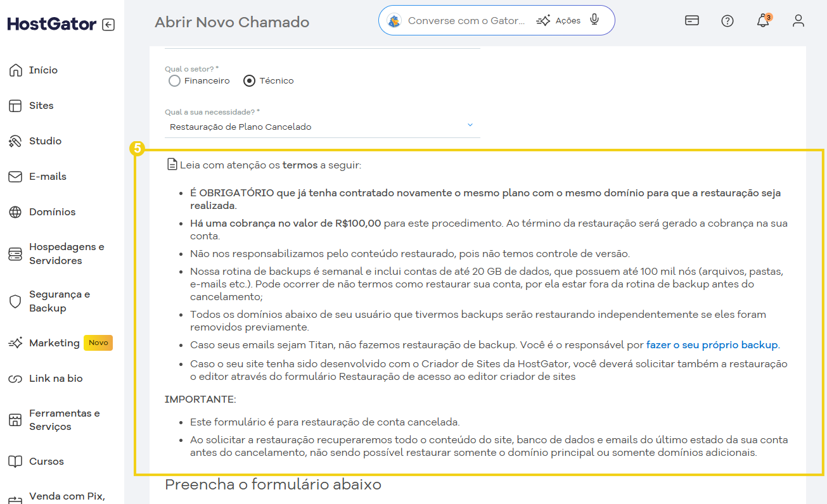This screenshot has width=827, height=504.
Task: Activate the microphone voice input
Action: (x=594, y=20)
